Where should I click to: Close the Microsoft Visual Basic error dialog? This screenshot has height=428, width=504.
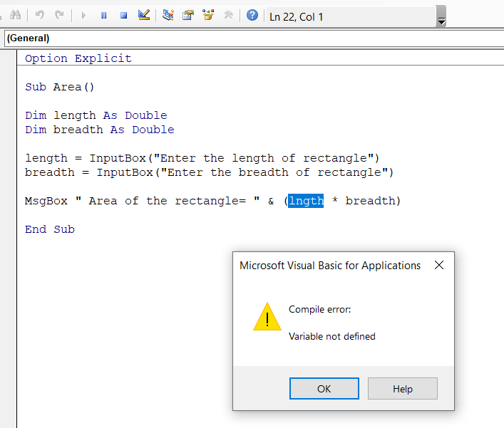pyautogui.click(x=439, y=266)
